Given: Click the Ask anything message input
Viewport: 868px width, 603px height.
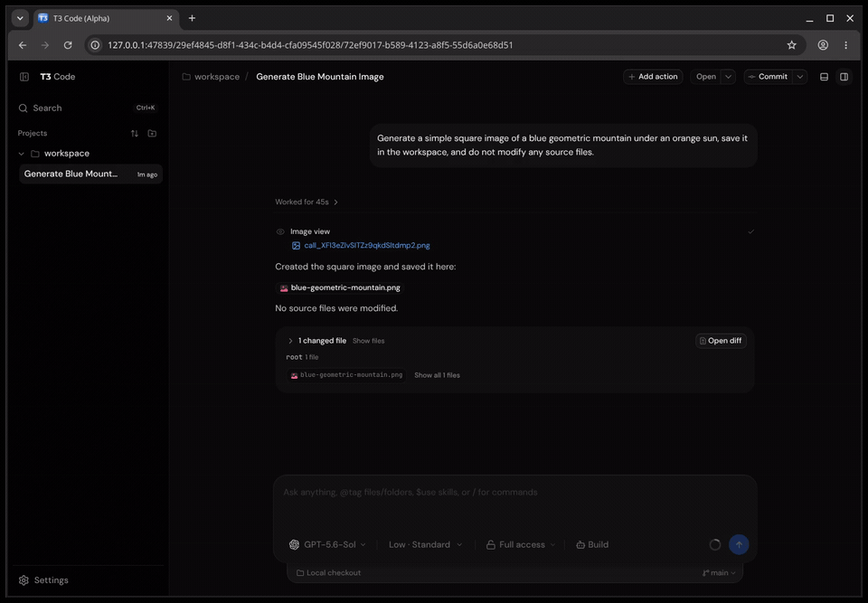Looking at the screenshot, I should click(x=514, y=501).
